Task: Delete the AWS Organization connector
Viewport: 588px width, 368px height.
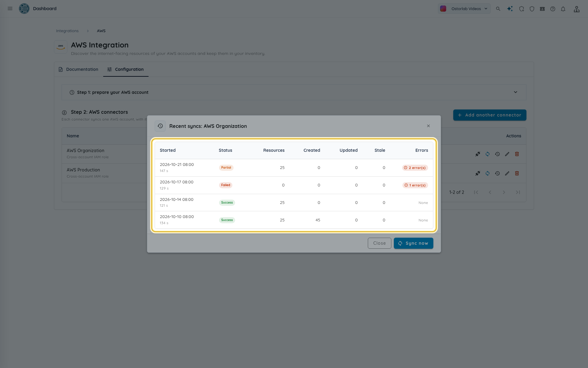Action: pos(517,154)
